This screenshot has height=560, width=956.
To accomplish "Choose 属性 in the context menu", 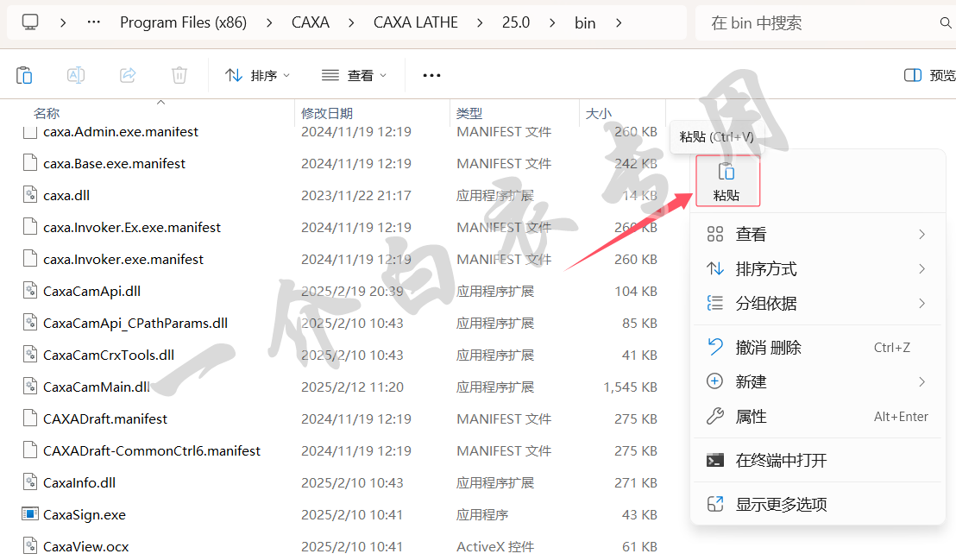I will 818,417.
